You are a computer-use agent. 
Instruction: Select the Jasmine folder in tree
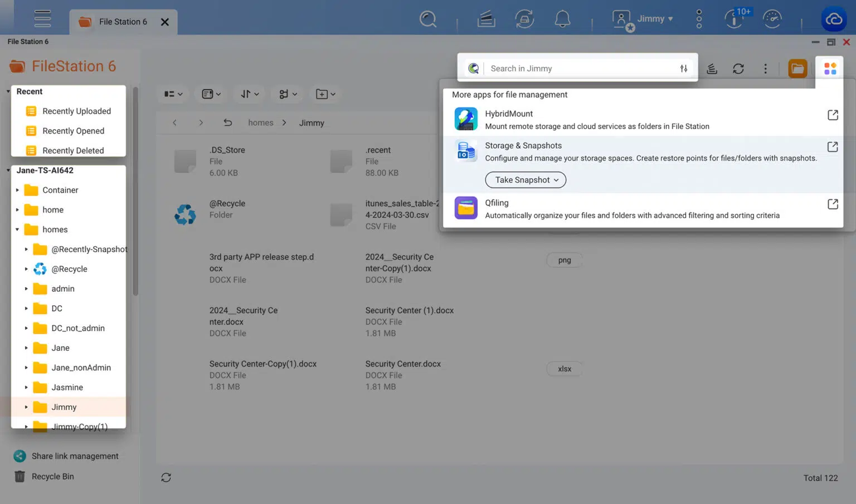coord(67,388)
